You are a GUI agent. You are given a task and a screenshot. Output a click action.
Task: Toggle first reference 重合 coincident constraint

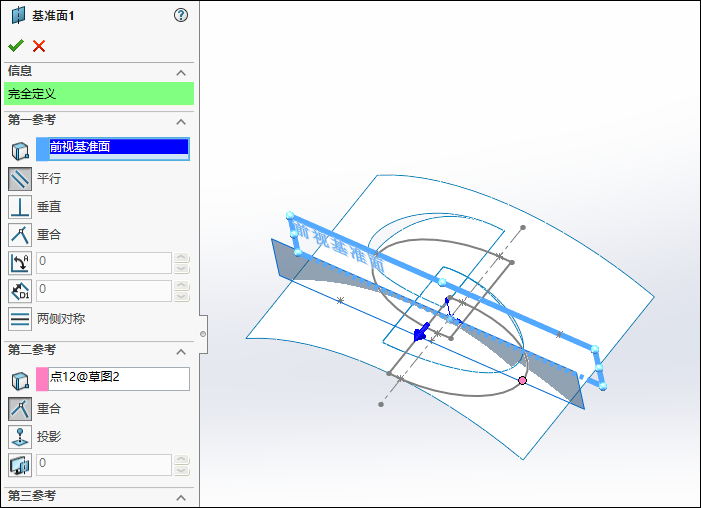click(20, 235)
